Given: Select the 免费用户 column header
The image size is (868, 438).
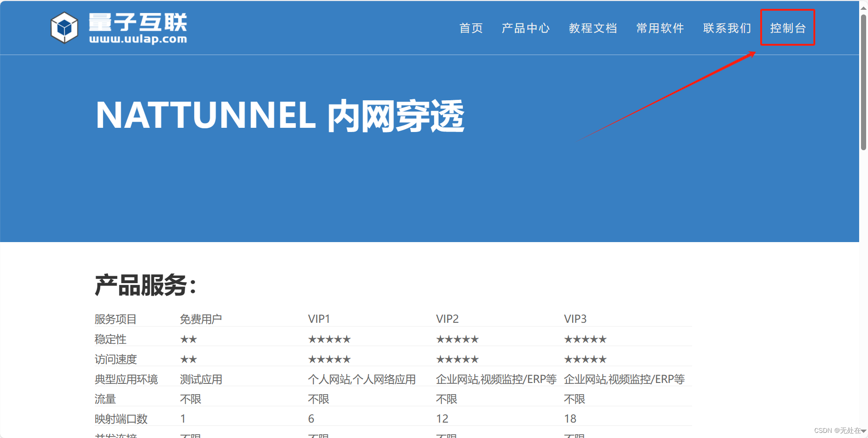Looking at the screenshot, I should (201, 319).
